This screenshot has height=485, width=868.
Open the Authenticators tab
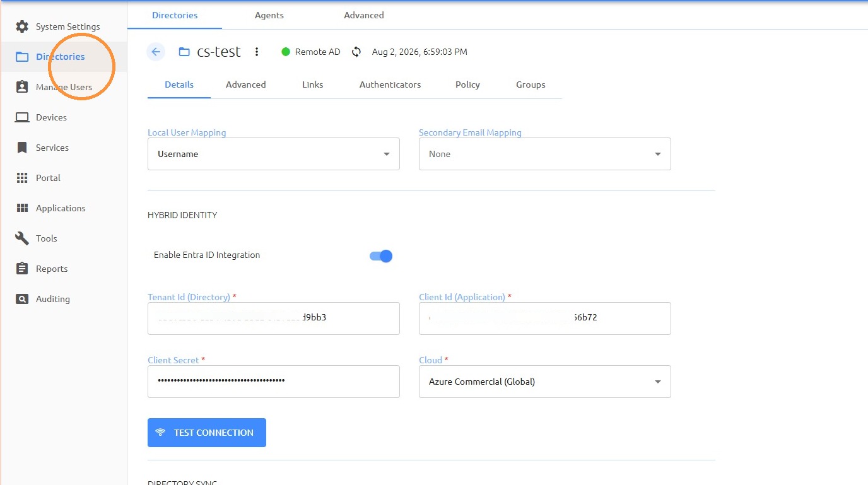390,85
